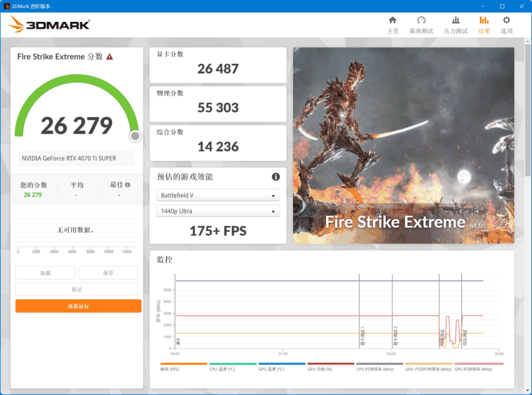Click the 3DMark icon in the title bar
Image resolution: width=532 pixels, height=395 pixels.
[6, 6]
